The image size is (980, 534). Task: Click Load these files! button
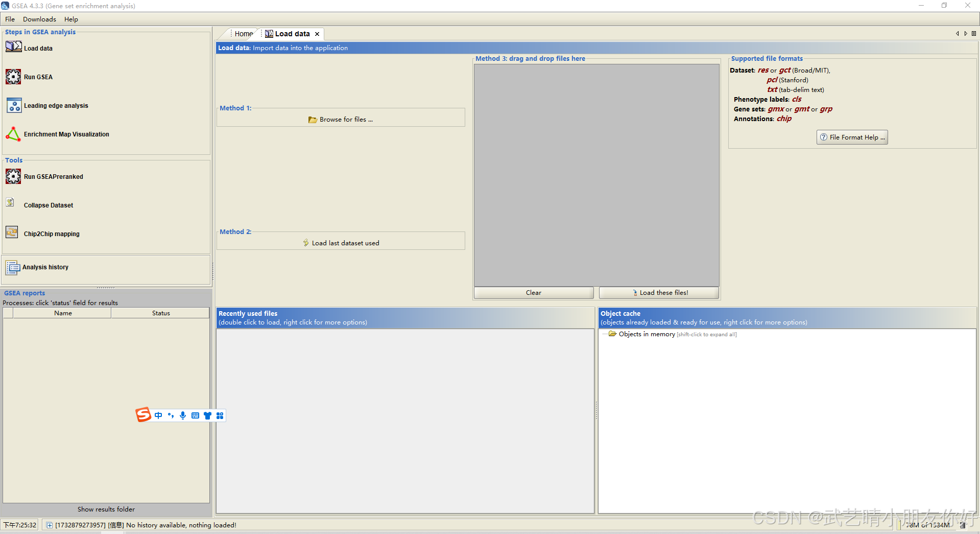point(659,293)
